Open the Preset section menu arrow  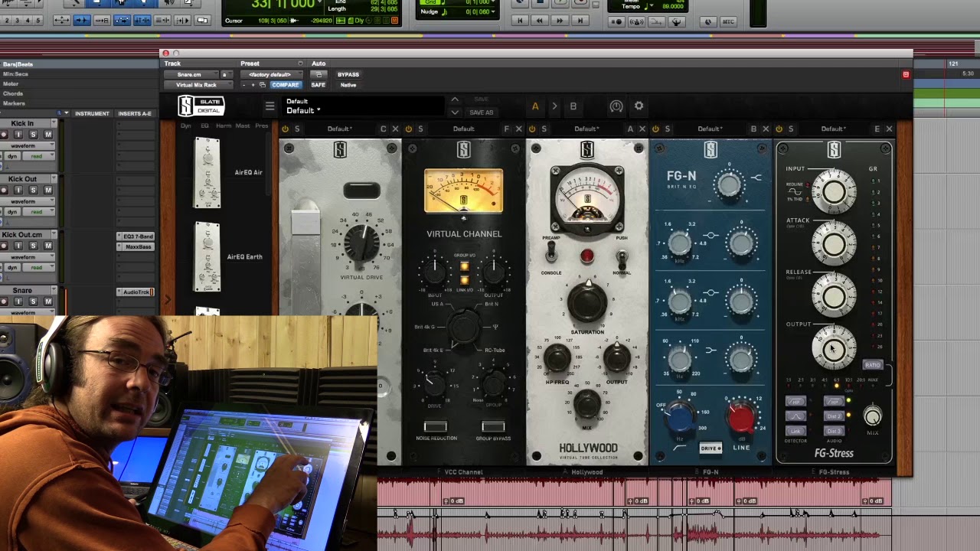(x=299, y=64)
